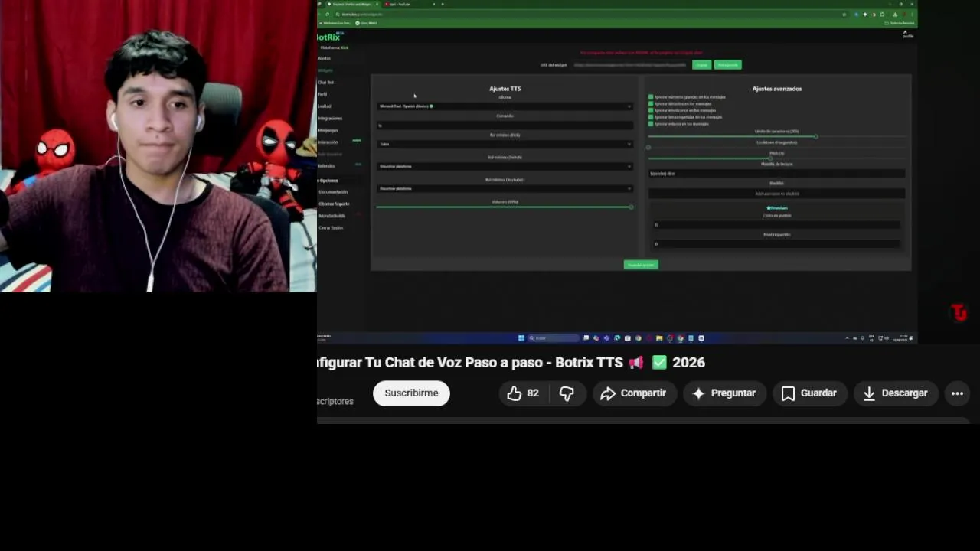Edit the Nivel requerido field

coord(776,244)
